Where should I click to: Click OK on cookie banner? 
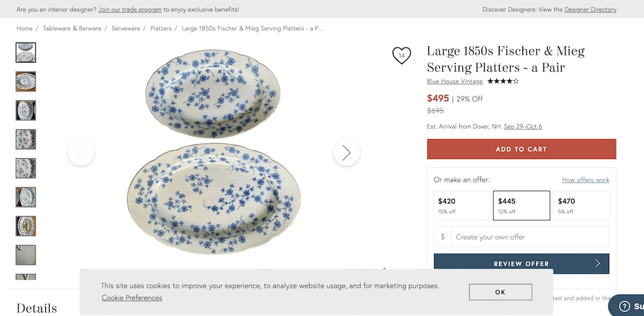(x=500, y=292)
